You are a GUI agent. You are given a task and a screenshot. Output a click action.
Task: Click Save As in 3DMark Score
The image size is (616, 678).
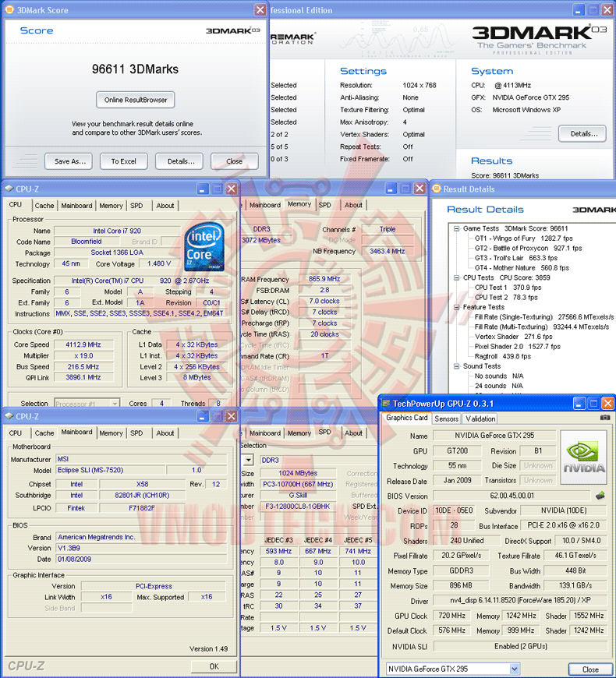[70, 161]
